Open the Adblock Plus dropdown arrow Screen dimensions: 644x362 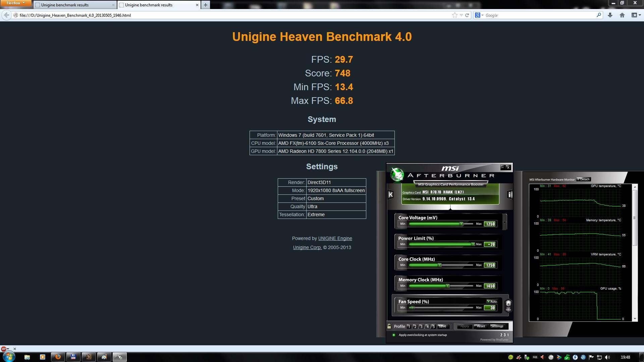pyautogui.click(x=8, y=349)
